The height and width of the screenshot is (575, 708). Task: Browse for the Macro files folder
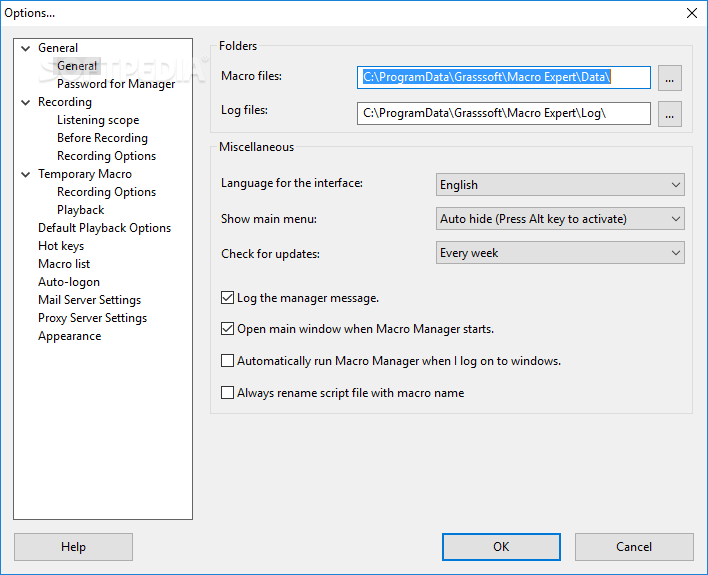tap(670, 78)
